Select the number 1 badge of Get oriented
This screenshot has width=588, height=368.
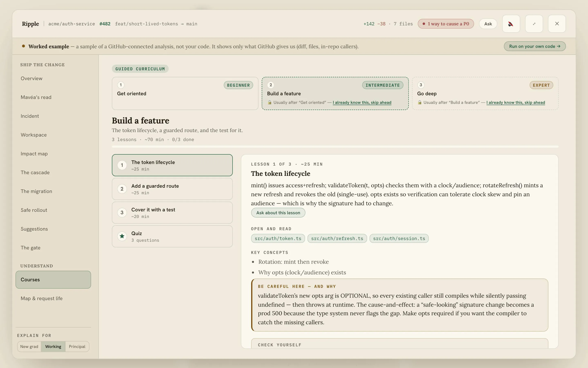[121, 85]
